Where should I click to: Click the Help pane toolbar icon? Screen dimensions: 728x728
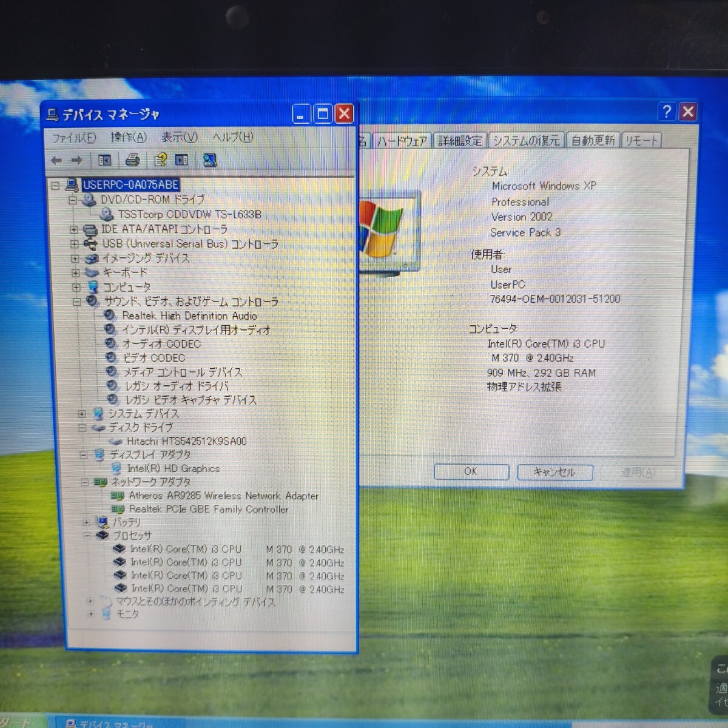click(x=181, y=160)
